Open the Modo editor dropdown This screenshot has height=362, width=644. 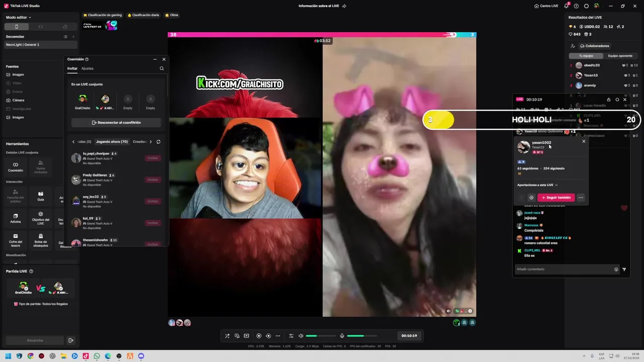coord(19,17)
